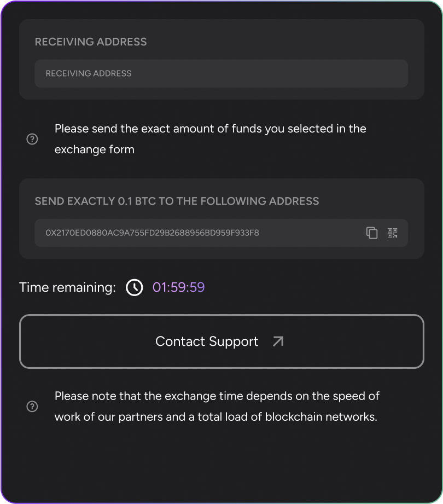
Task: Click help icon beside exact amount notice
Action: click(x=32, y=139)
